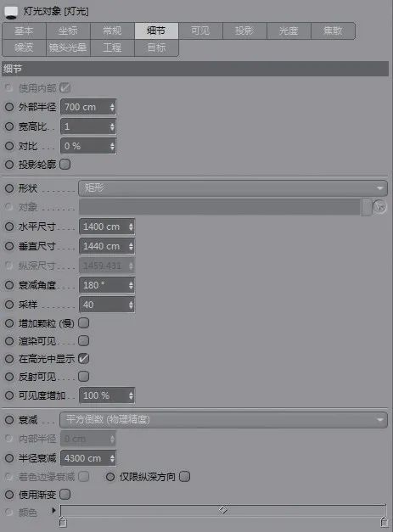Screen dimensions: 393x532
Task: Click the 垂直尺寸 stepper arrows
Action: coord(131,246)
